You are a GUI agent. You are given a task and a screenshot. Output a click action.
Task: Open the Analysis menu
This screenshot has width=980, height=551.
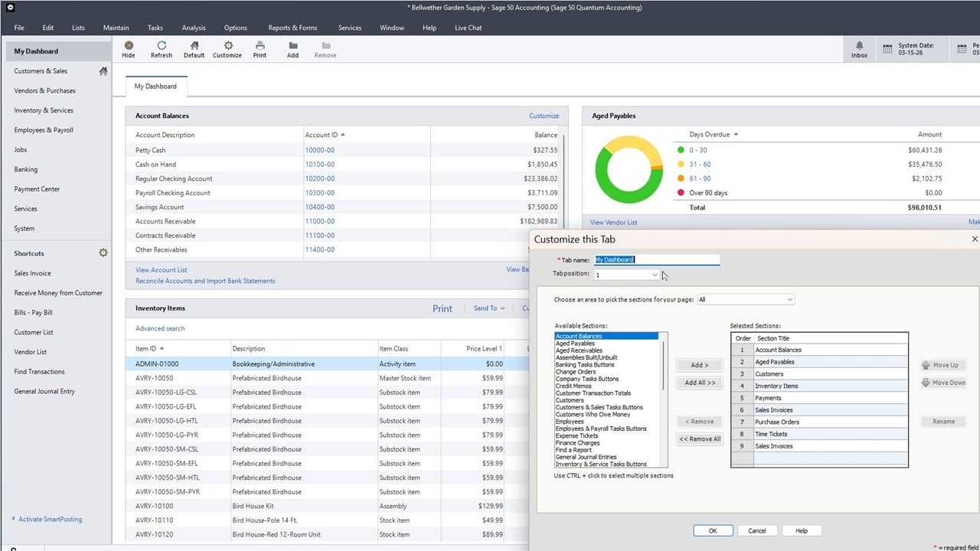[x=194, y=28]
